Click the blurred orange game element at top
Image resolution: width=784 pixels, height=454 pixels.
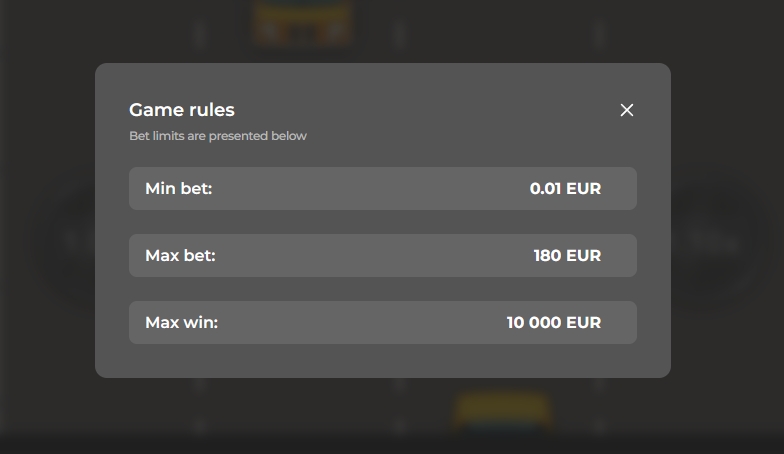[302, 22]
